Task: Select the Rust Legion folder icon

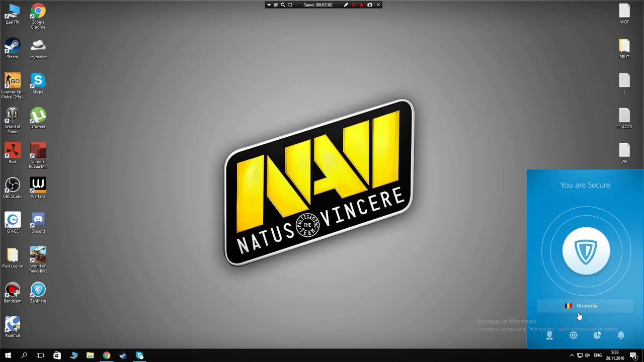Action: [x=13, y=258]
